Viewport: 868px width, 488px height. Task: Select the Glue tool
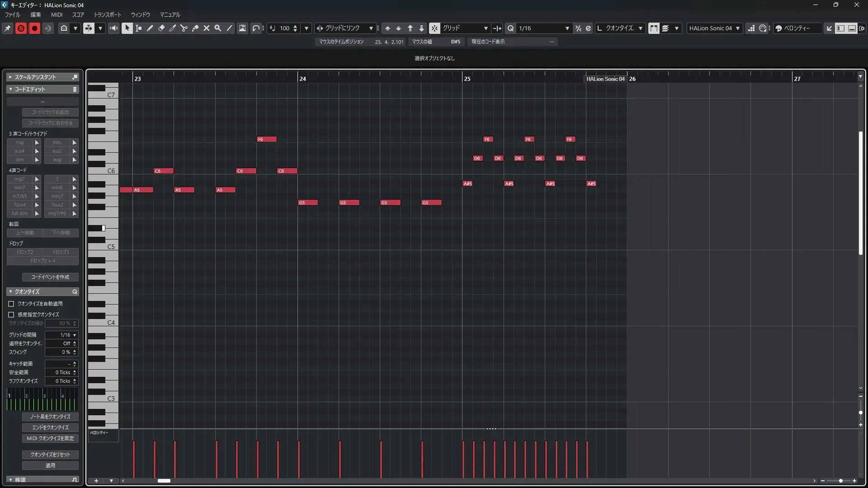pyautogui.click(x=195, y=28)
